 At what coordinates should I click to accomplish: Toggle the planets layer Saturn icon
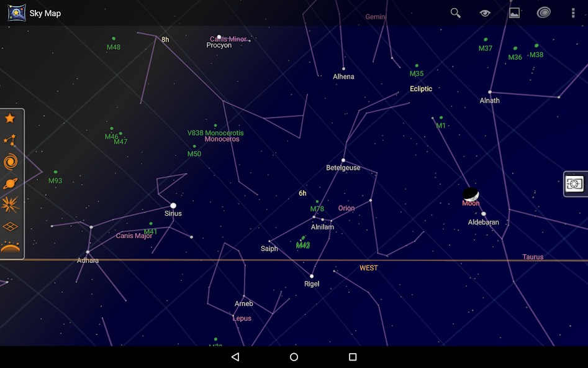coord(11,183)
